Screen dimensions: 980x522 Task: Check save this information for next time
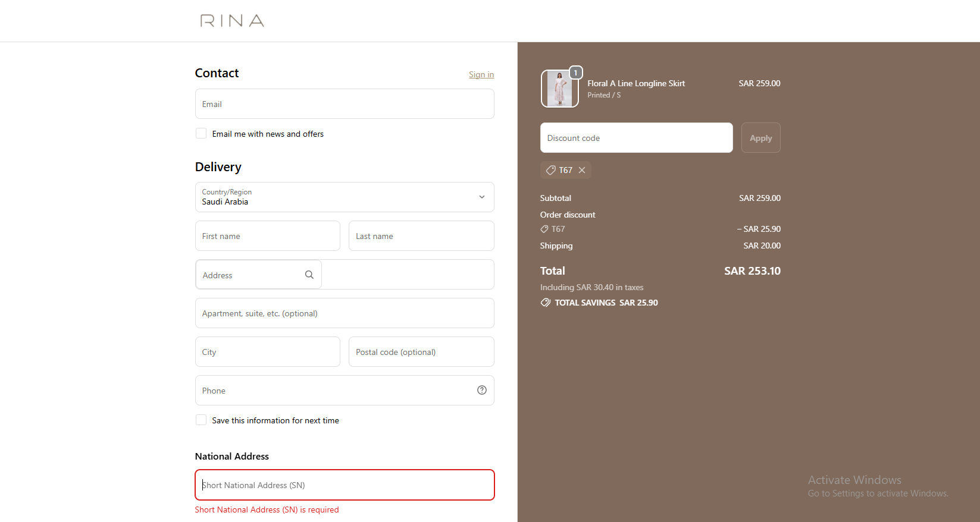coord(201,420)
